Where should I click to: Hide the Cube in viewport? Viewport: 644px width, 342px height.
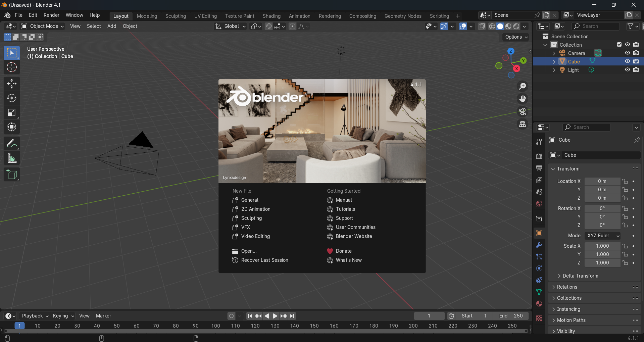[627, 61]
